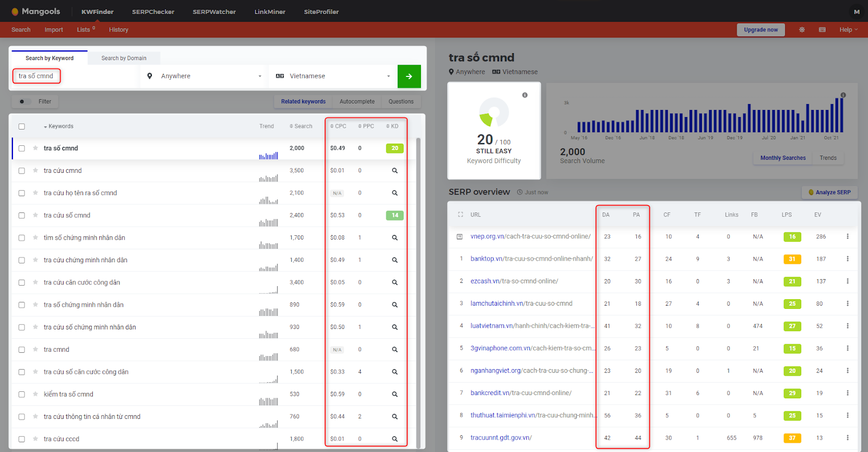This screenshot has width=868, height=452.
Task: Switch to SERPWatcher tool
Action: [214, 12]
